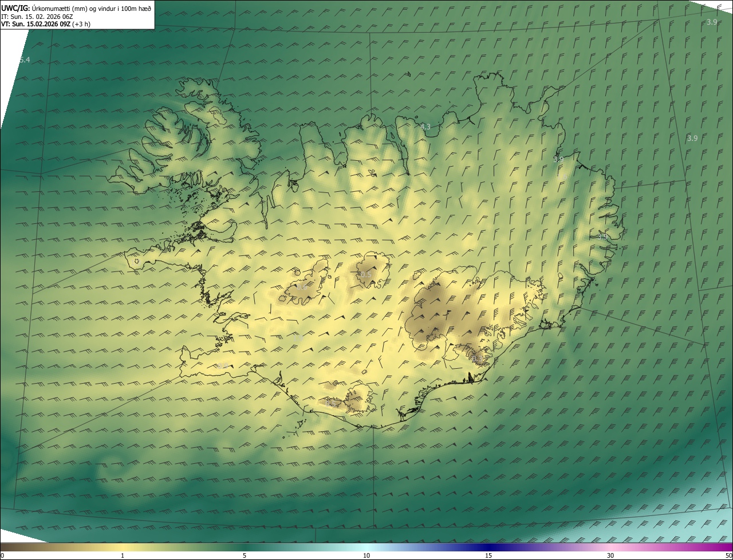
Task: Click the "0.3" value label on the map
Action: [477, 358]
